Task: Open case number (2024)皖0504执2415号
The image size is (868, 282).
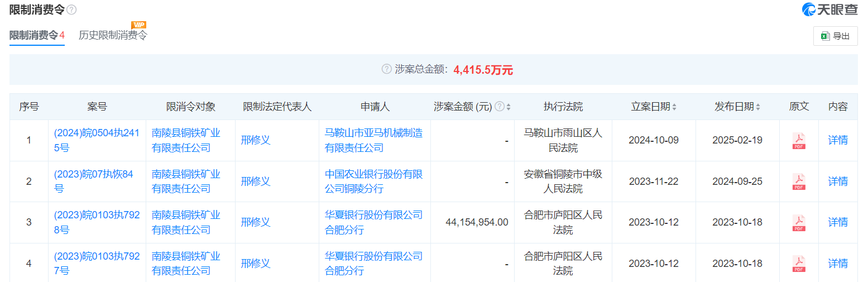Action: [x=97, y=140]
